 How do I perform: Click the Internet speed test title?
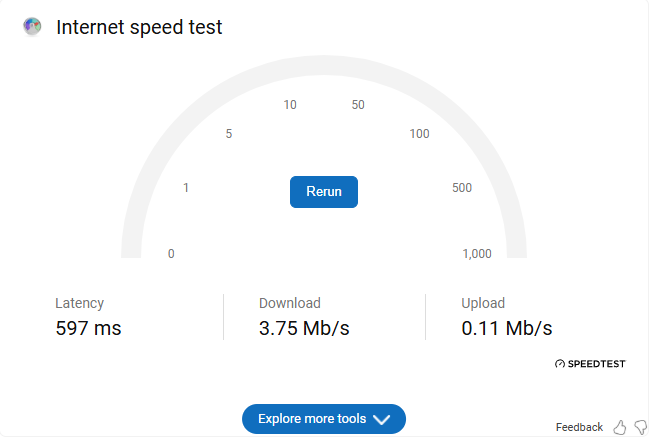[x=139, y=27]
